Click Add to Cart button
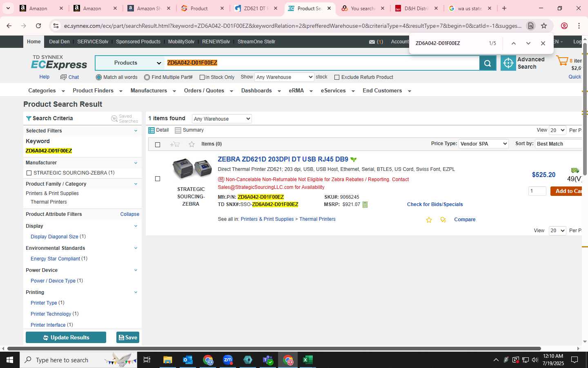 567,191
